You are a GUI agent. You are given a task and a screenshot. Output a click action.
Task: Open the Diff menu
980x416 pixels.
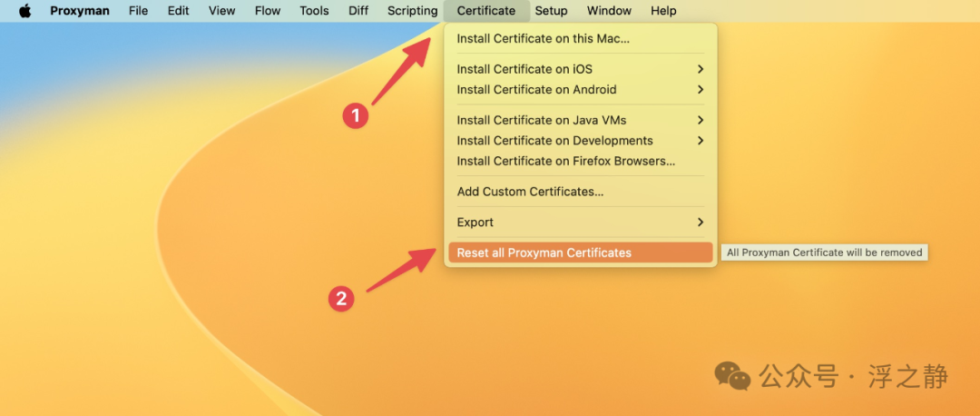tap(358, 11)
